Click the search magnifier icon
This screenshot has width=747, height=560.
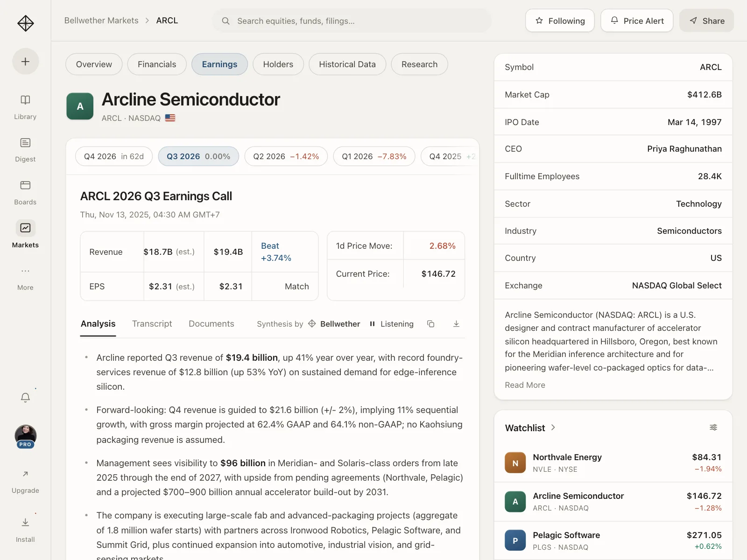226,21
